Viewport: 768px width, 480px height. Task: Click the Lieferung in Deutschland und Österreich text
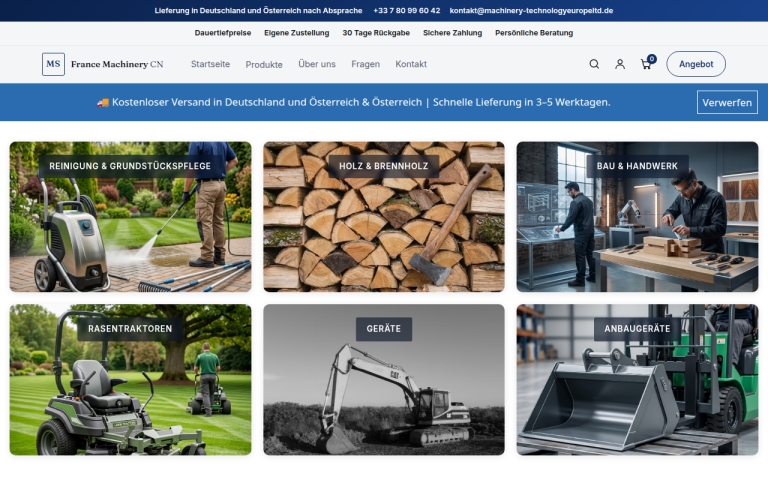(x=259, y=10)
